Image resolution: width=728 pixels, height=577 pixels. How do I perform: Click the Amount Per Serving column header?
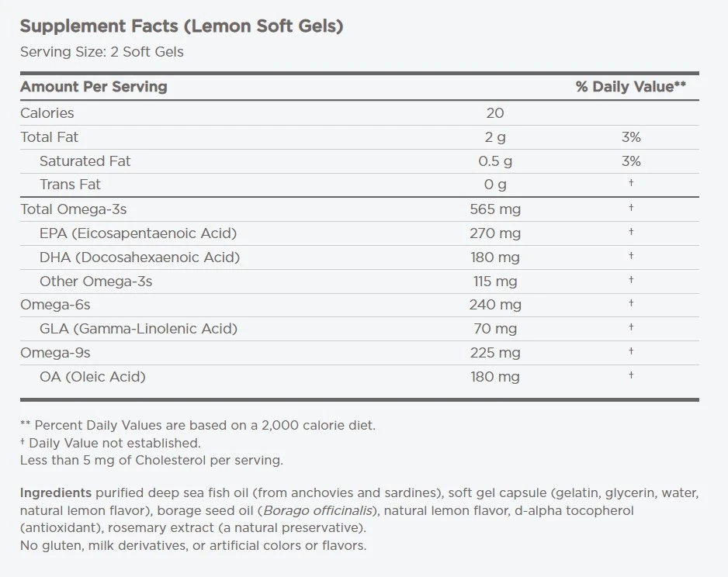(x=94, y=86)
